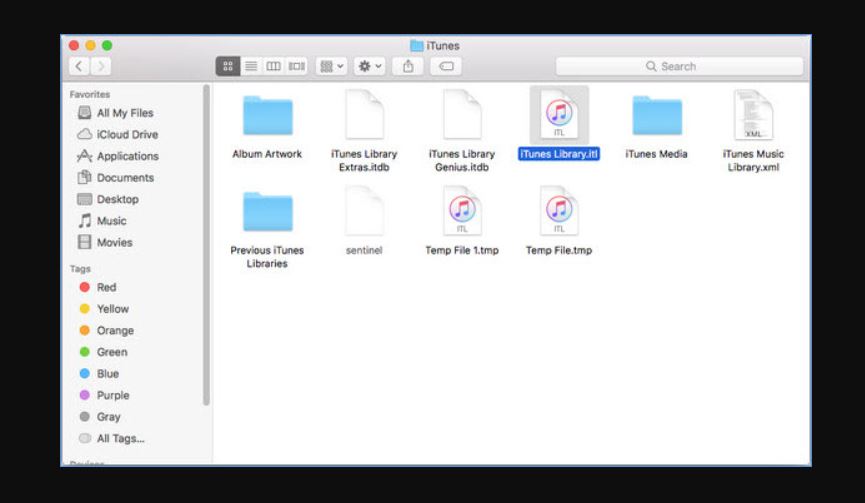This screenshot has width=865, height=503.
Task: Select the Red tag
Action: pyautogui.click(x=98, y=287)
